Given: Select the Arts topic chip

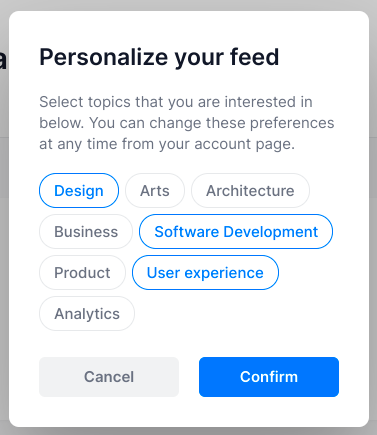Looking at the screenshot, I should [155, 191].
